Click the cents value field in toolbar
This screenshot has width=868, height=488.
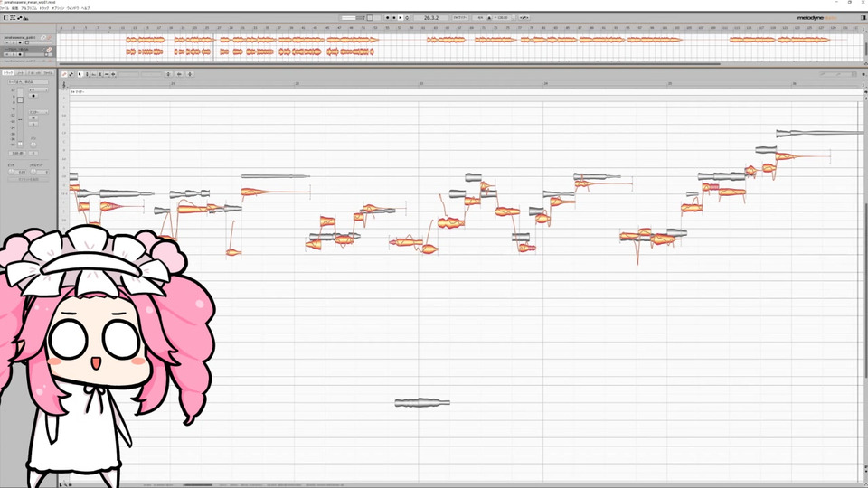[x=151, y=74]
